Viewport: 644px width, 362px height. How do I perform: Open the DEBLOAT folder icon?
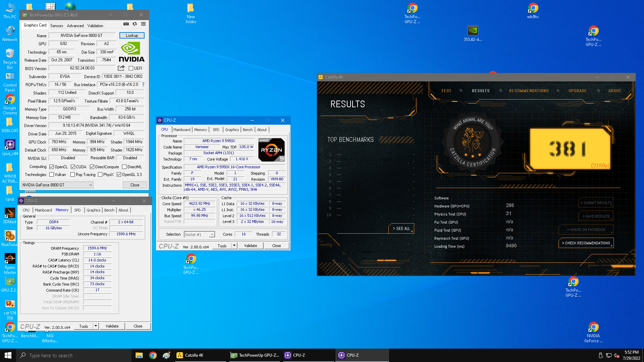(10, 125)
